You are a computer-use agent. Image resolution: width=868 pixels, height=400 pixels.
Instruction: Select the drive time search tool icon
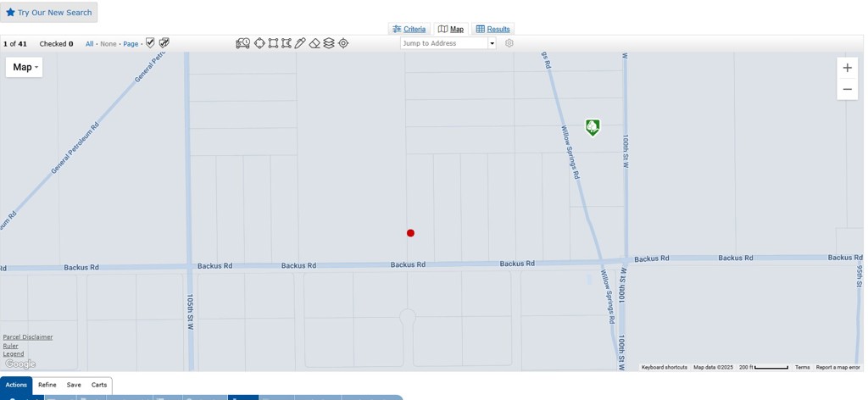click(242, 43)
